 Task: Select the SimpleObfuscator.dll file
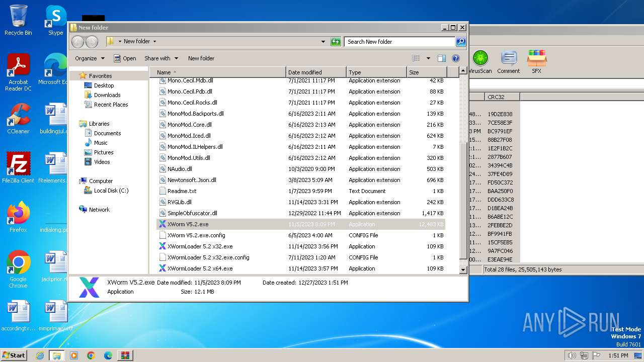click(192, 213)
